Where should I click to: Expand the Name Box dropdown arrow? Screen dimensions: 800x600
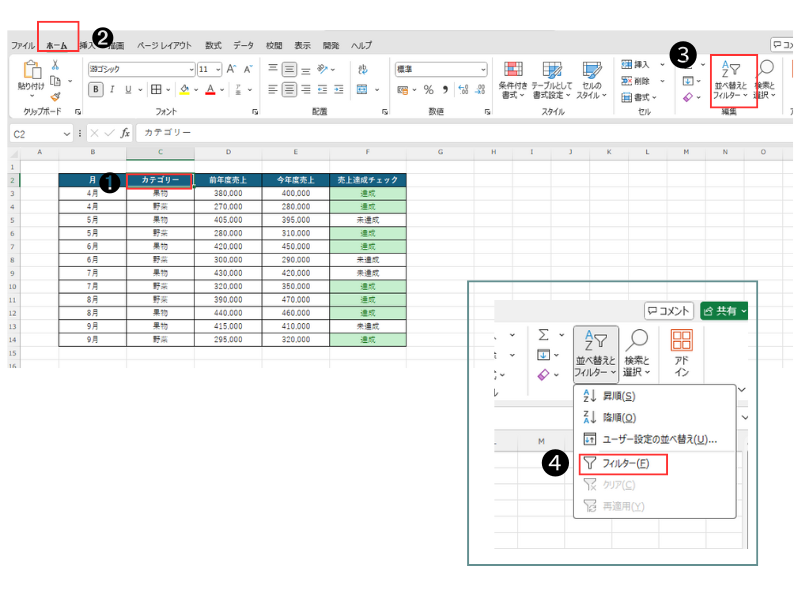click(x=67, y=133)
